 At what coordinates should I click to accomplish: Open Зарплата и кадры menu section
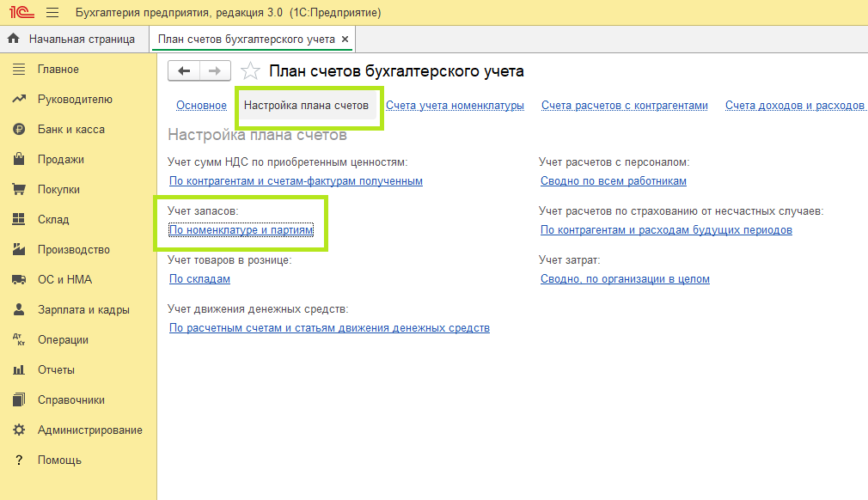click(83, 310)
